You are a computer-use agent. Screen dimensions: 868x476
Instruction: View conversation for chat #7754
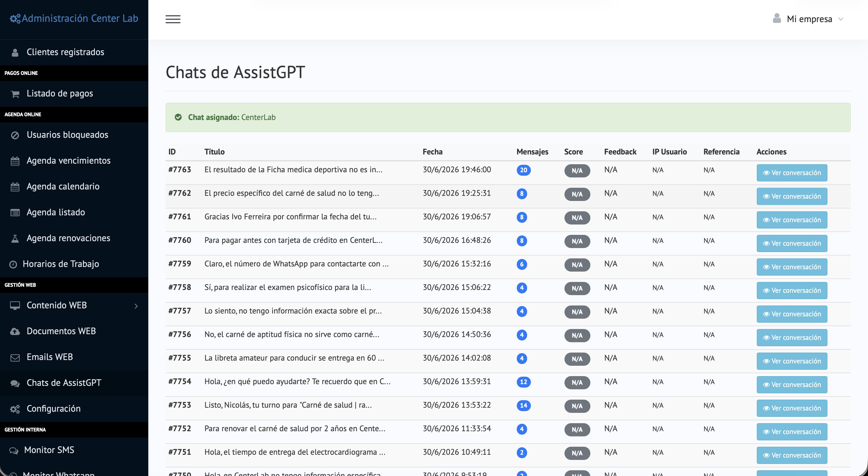point(792,384)
